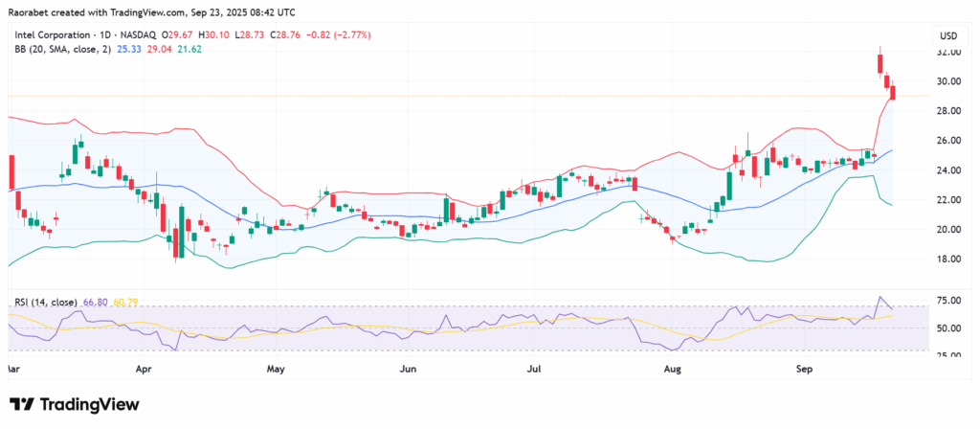980x429 pixels.
Task: Click the Jul label on time axis
Action: pos(534,371)
